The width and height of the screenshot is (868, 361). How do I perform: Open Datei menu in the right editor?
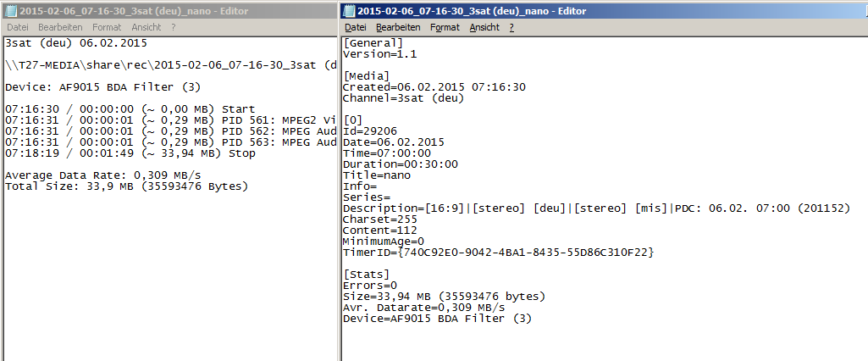click(355, 27)
